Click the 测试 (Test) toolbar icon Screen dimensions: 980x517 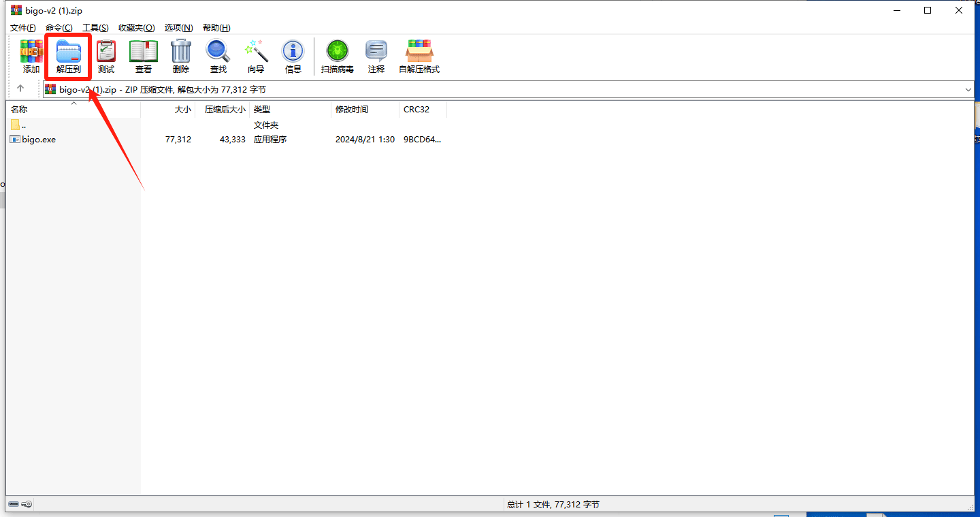pyautogui.click(x=106, y=52)
